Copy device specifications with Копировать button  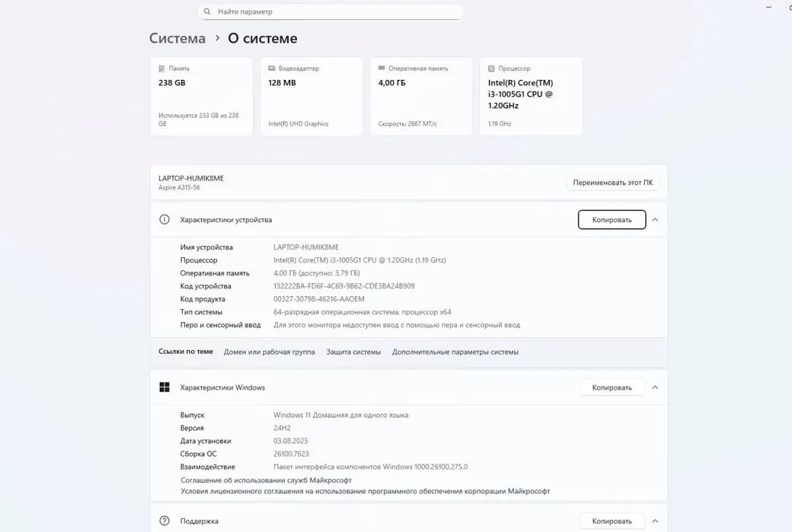612,220
